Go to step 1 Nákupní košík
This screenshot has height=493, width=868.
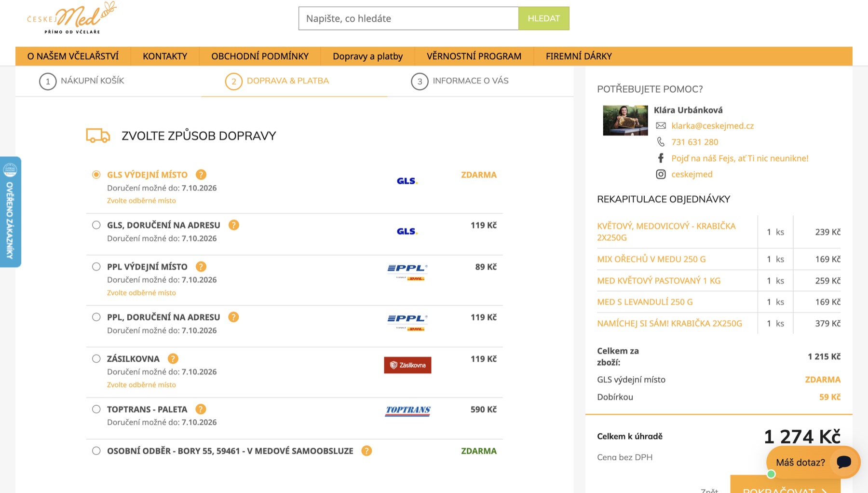[82, 81]
